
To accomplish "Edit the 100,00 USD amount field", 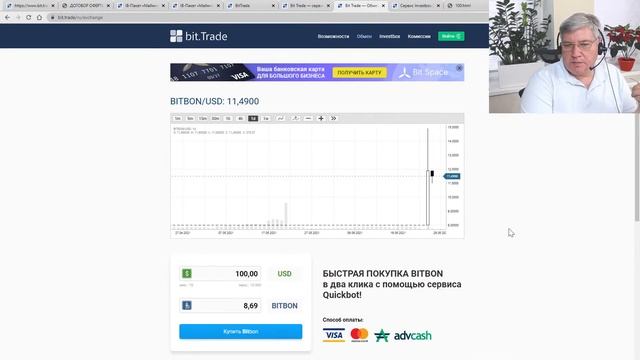I will coord(220,273).
